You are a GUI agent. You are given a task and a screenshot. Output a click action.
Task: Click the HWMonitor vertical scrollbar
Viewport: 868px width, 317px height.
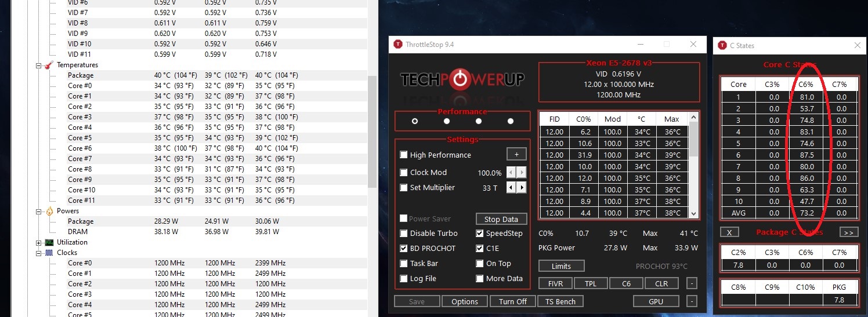point(372,132)
